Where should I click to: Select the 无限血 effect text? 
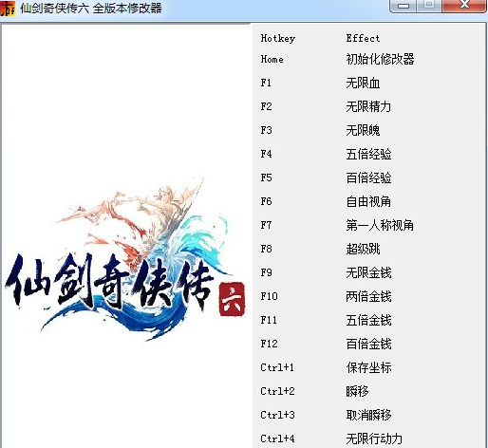pyautogui.click(x=363, y=84)
